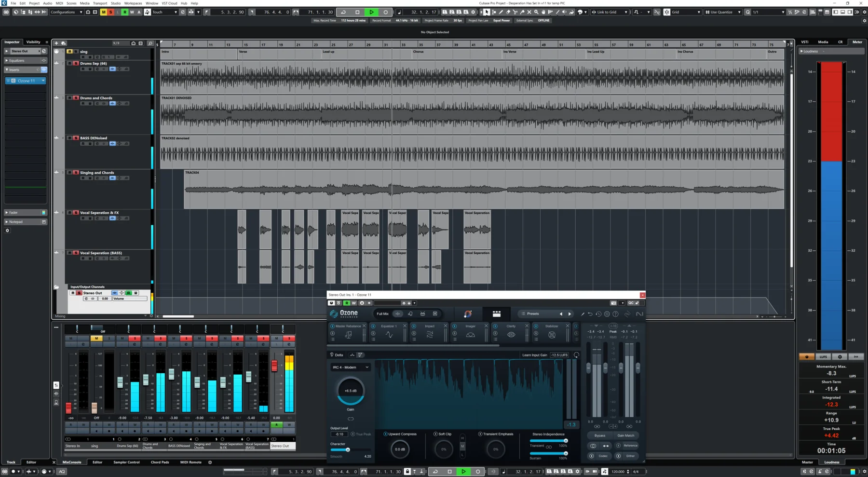
Task: Expand the Notepad inspector section
Action: (26, 222)
